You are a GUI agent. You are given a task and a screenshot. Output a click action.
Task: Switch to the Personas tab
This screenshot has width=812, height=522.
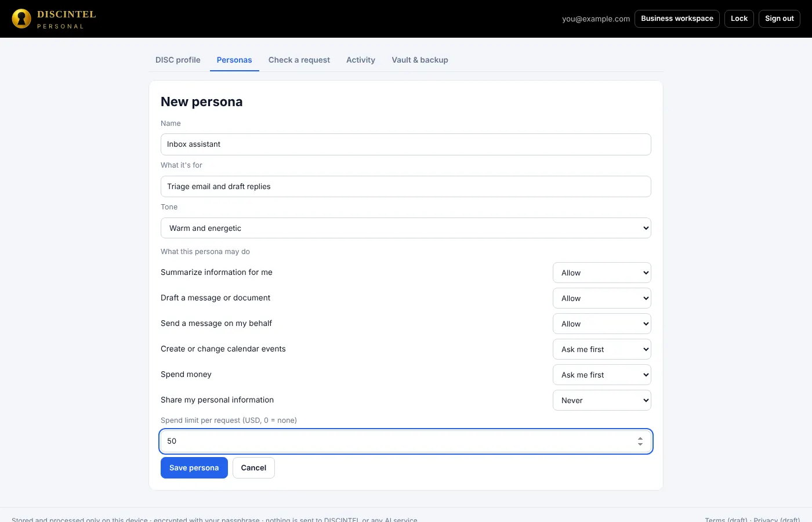(234, 60)
